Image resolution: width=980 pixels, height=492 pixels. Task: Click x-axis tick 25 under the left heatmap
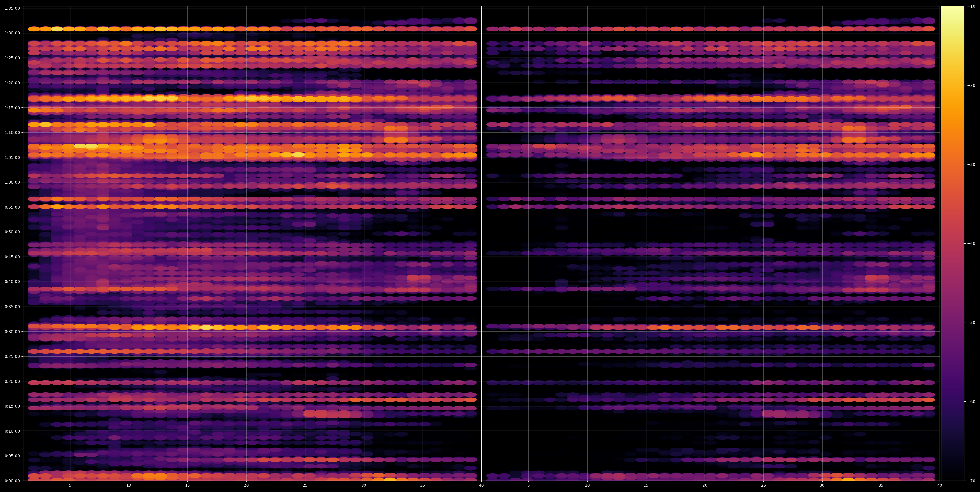305,486
